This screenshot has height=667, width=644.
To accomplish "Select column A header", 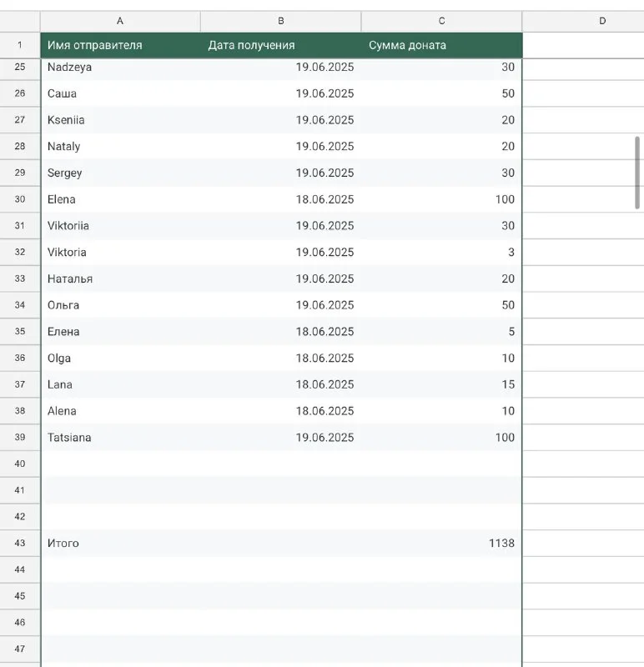I will click(x=120, y=21).
